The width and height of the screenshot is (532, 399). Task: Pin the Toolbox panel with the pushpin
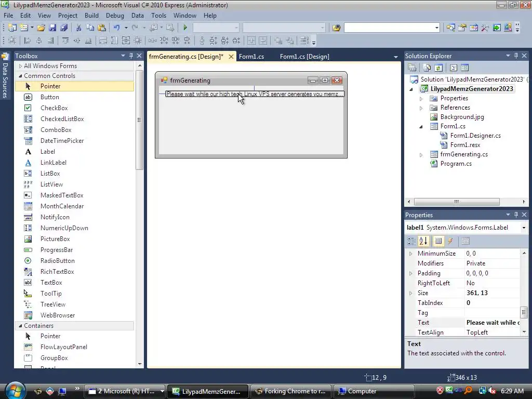131,56
